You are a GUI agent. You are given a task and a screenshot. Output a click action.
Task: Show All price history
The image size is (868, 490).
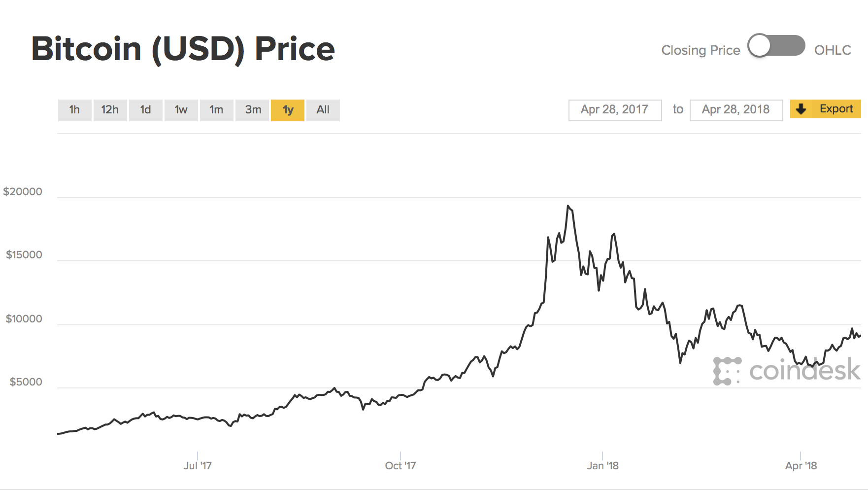click(x=323, y=110)
